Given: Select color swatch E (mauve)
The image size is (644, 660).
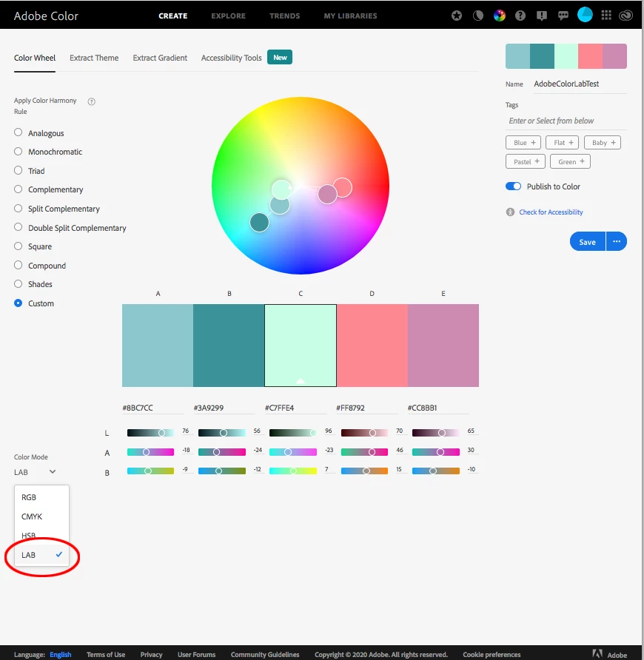Looking at the screenshot, I should (443, 345).
